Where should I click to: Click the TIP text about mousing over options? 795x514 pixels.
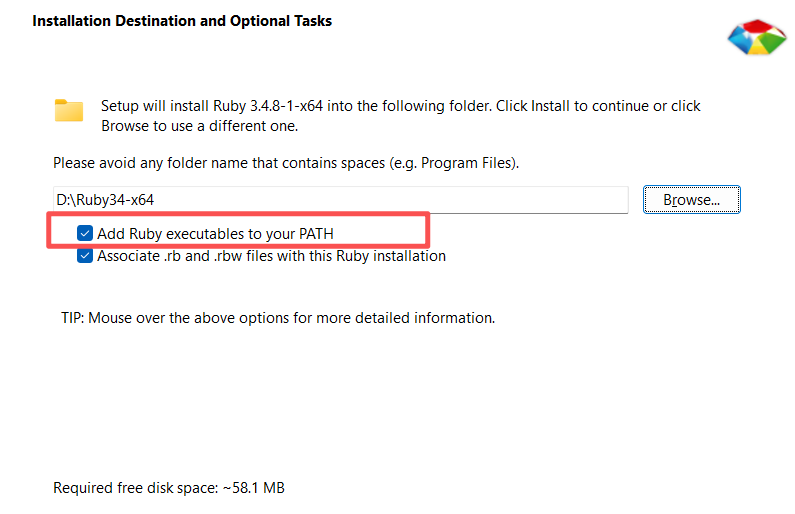(278, 318)
